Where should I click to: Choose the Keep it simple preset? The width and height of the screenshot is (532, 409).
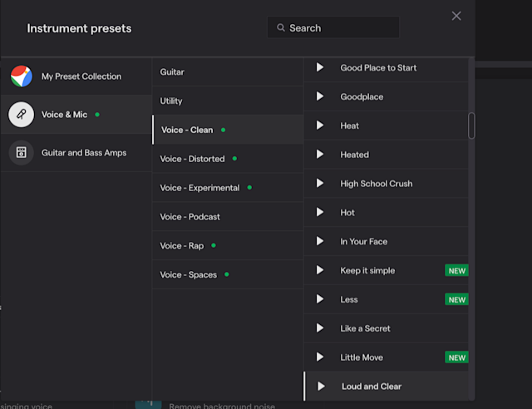click(367, 270)
